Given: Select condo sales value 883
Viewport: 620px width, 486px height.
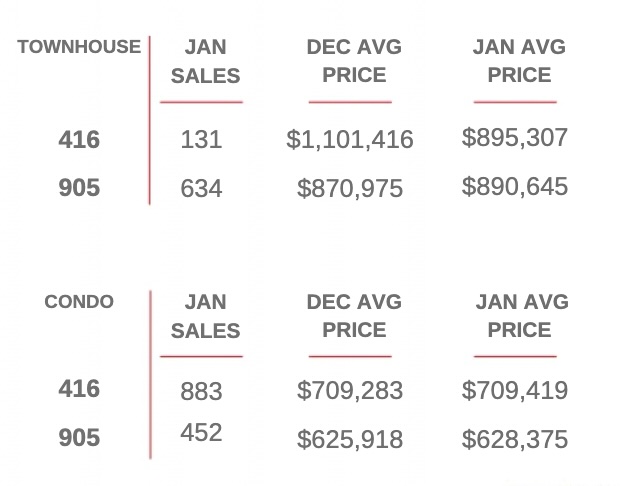Looking at the screenshot, I should point(201,391).
